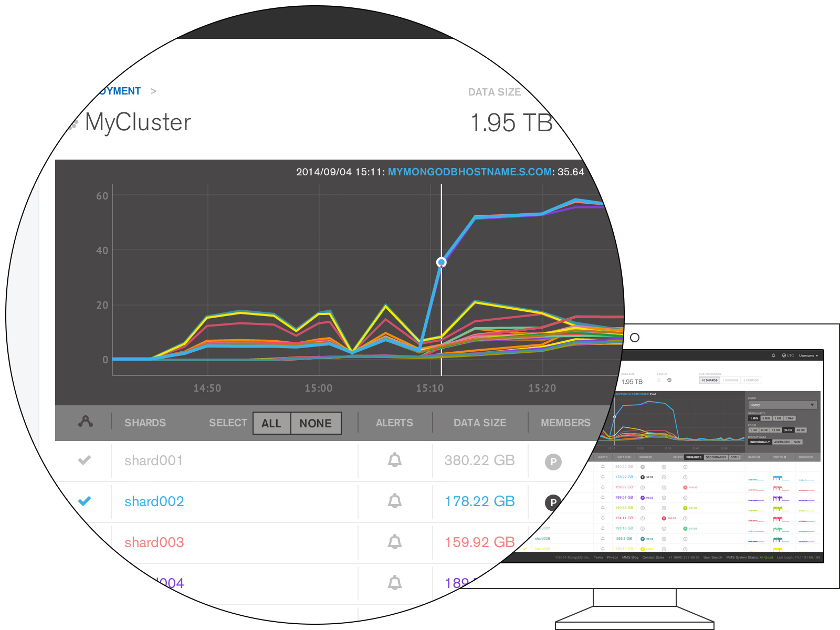Click the status history clock icon
This screenshot has height=630, width=840.
pos(669,380)
